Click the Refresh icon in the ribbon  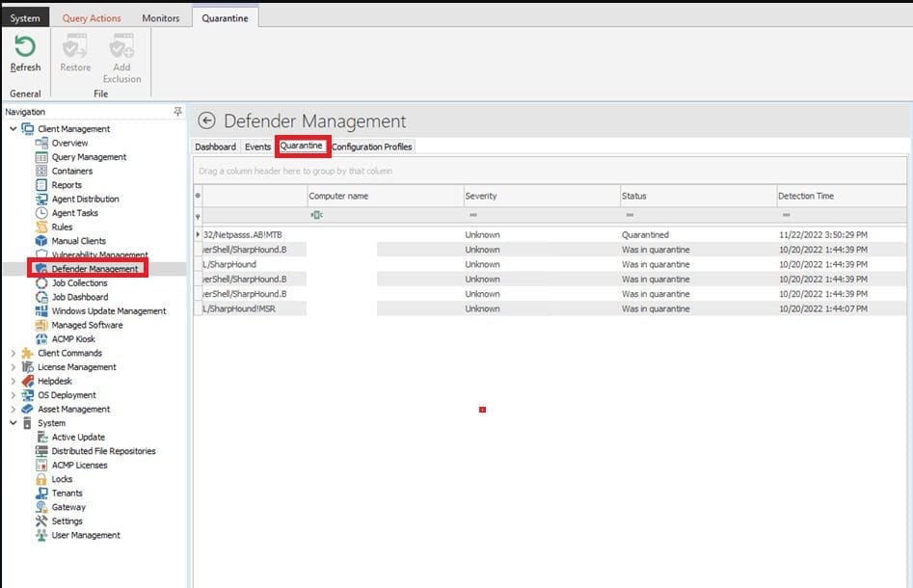pyautogui.click(x=25, y=46)
